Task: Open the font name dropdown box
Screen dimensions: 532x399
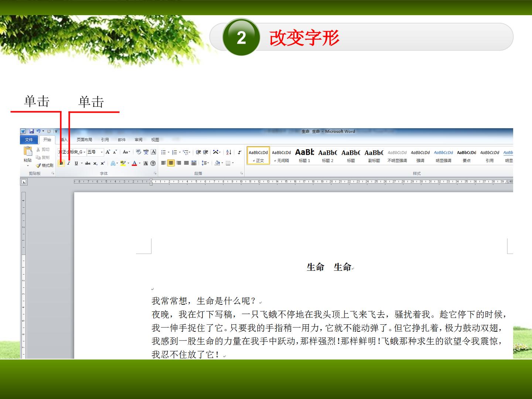Action: [72, 152]
